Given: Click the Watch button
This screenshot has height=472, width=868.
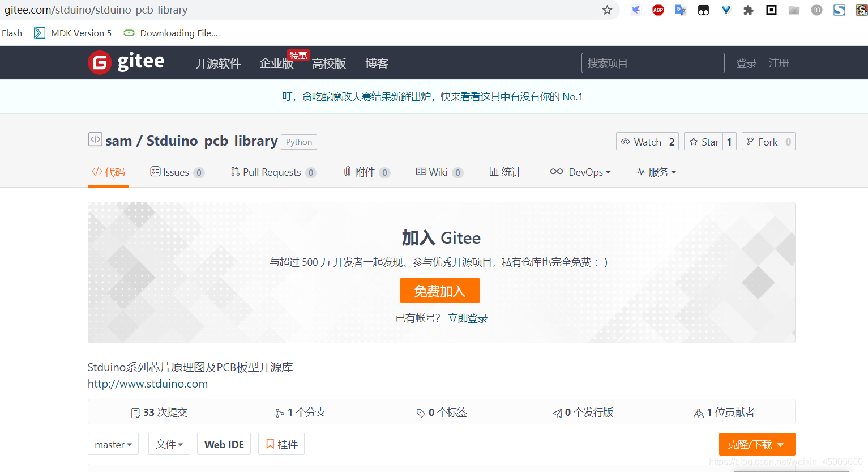Looking at the screenshot, I should tap(641, 142).
